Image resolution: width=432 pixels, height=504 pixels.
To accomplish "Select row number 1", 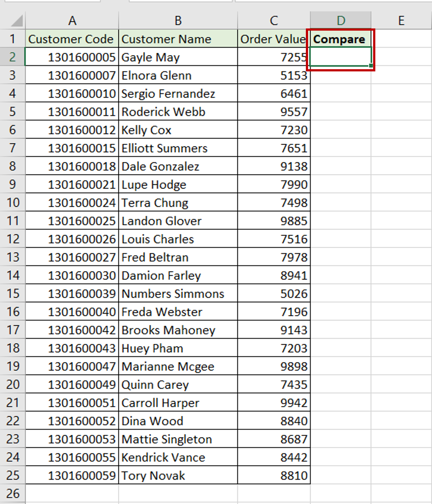I will (x=12, y=39).
